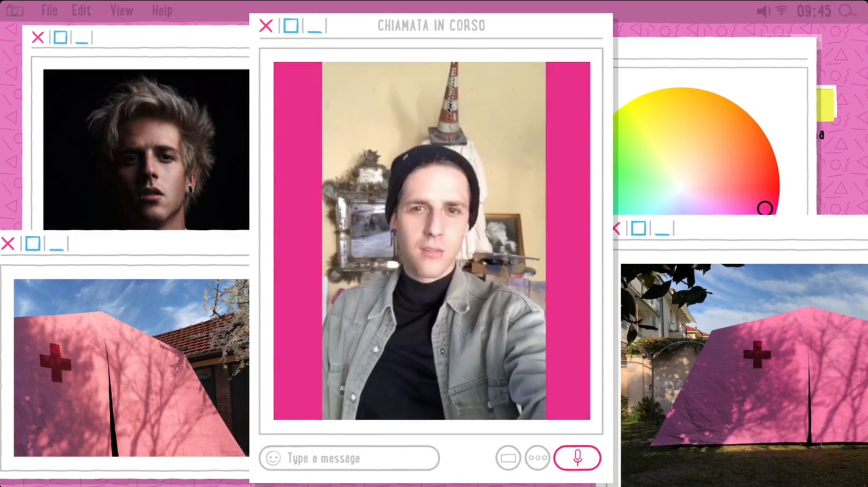Viewport: 868px width, 487px height.
Task: Click the rectangle screen share button
Action: coord(508,458)
